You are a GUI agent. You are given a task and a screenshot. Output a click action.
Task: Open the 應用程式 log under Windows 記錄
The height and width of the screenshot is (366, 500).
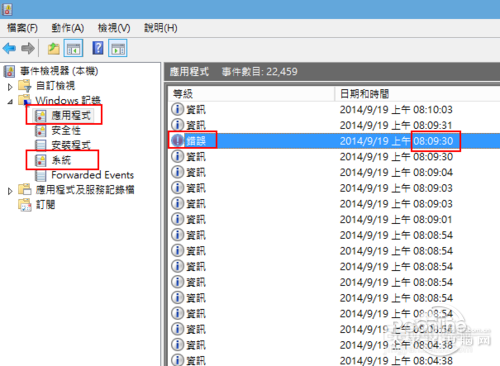point(71,115)
